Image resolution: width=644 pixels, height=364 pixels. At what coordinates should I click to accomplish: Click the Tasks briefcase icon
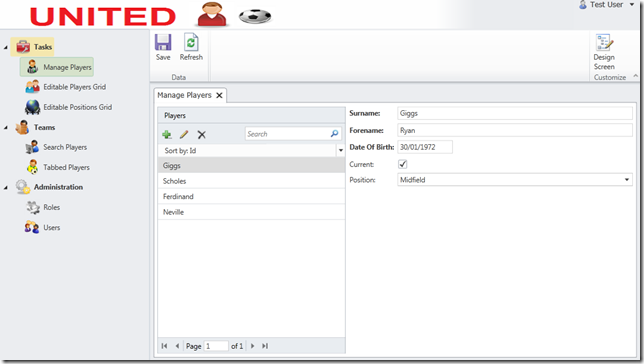click(23, 47)
